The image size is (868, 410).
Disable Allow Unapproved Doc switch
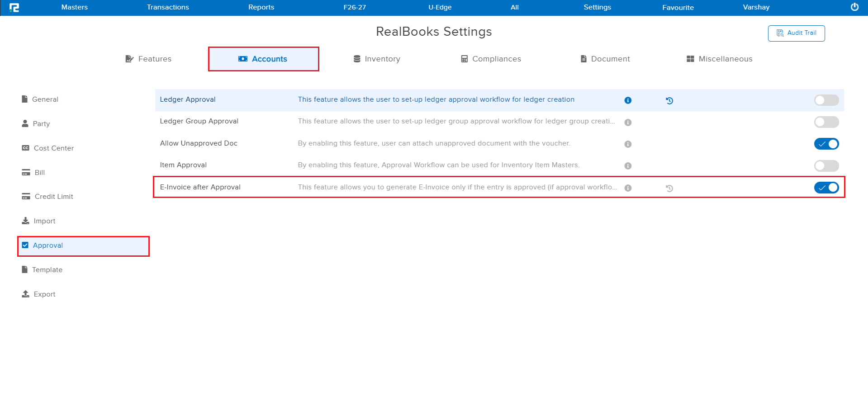tap(826, 144)
